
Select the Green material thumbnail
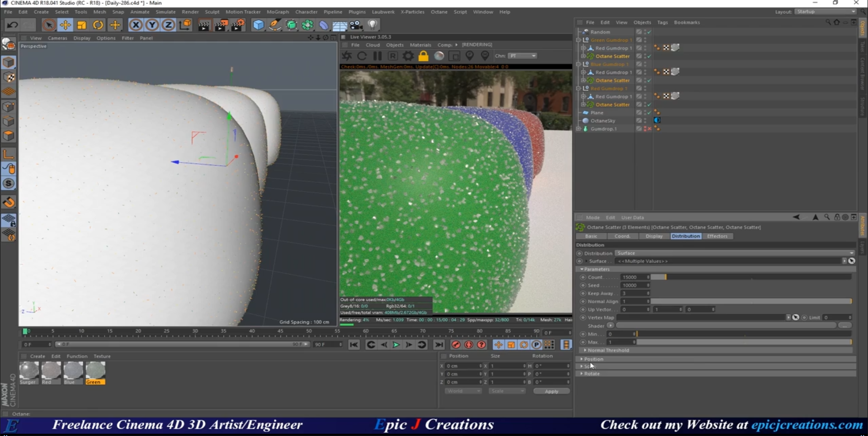tap(95, 373)
